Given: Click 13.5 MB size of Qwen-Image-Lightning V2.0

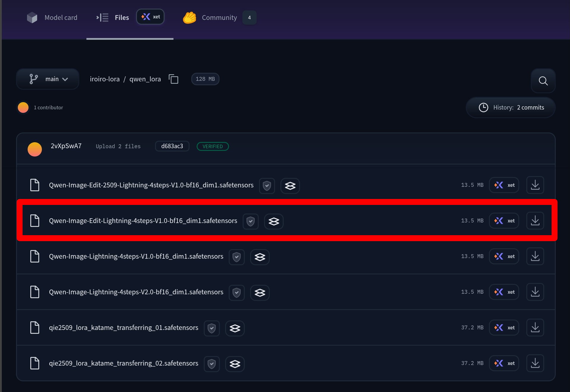Looking at the screenshot, I should coord(472,292).
